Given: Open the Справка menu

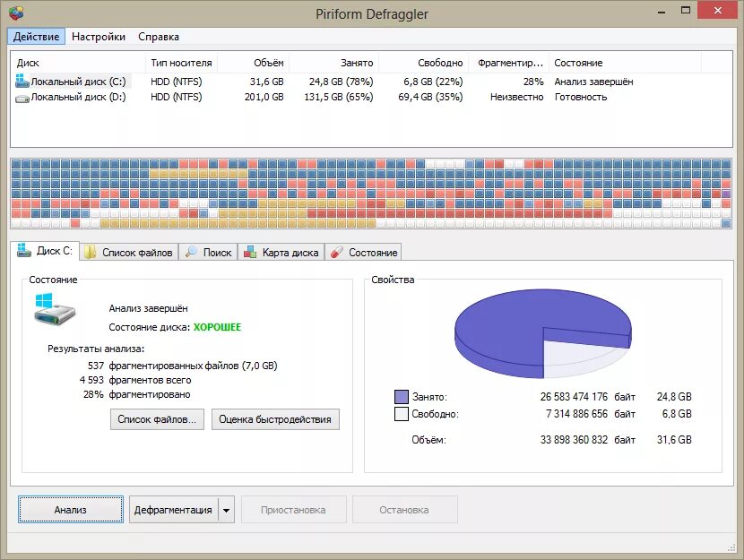Looking at the screenshot, I should 159,37.
